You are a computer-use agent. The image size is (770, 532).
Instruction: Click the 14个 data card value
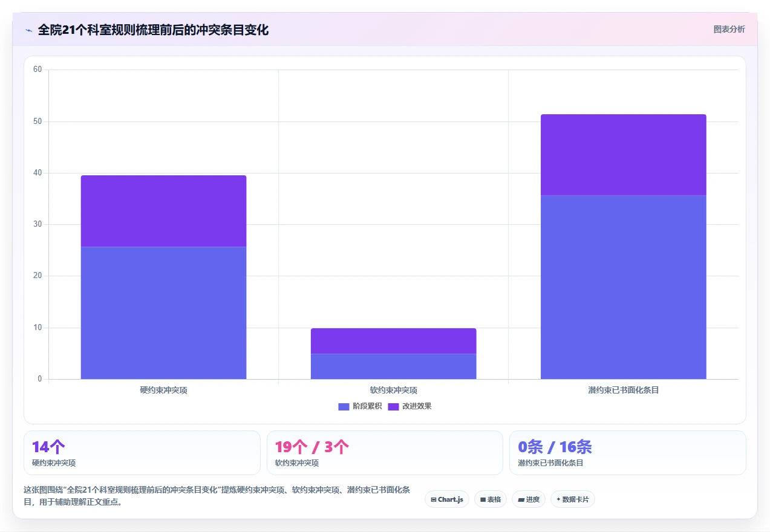coord(48,447)
